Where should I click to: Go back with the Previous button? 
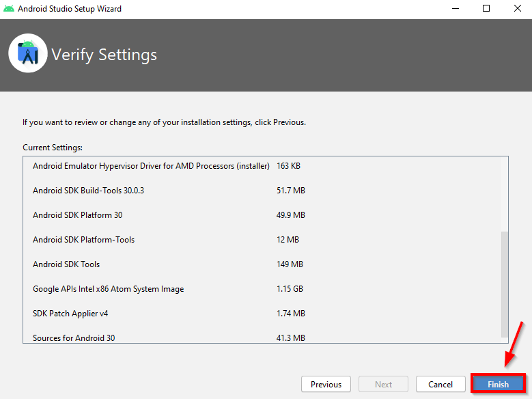[326, 384]
